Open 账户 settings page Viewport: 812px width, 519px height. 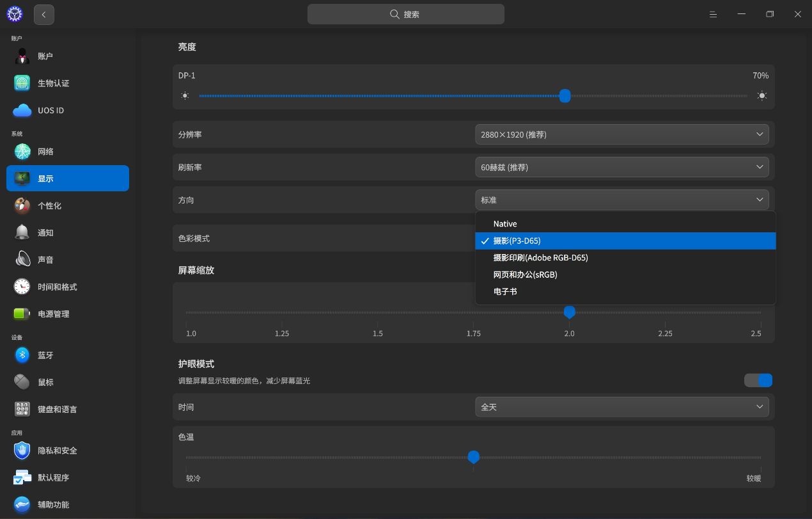(x=68, y=56)
